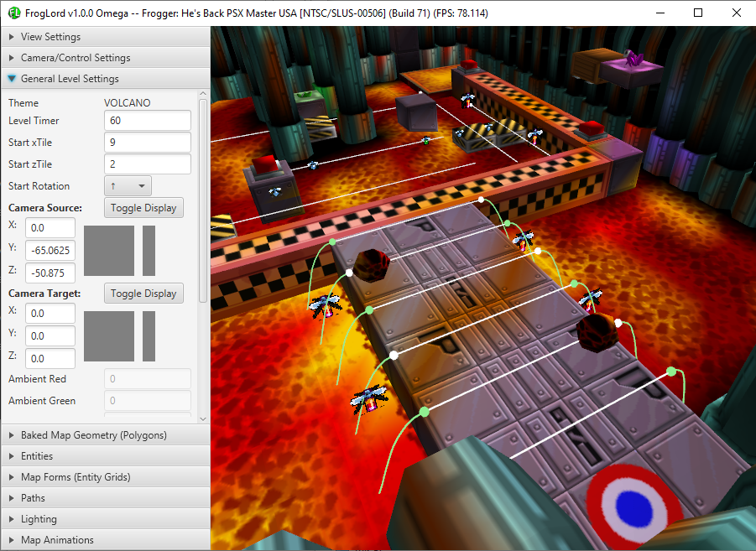Click the Start xTile input field
This screenshot has height=551, width=756.
click(x=148, y=143)
